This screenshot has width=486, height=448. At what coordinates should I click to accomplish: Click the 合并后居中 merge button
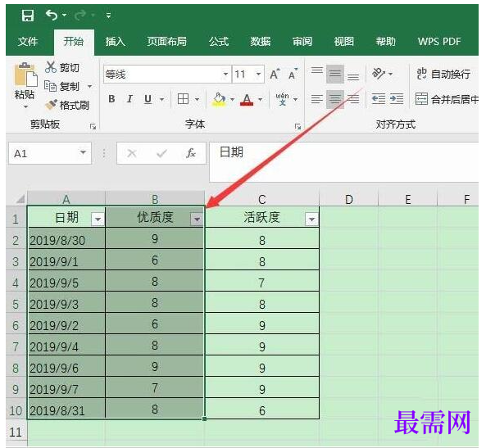click(x=447, y=99)
